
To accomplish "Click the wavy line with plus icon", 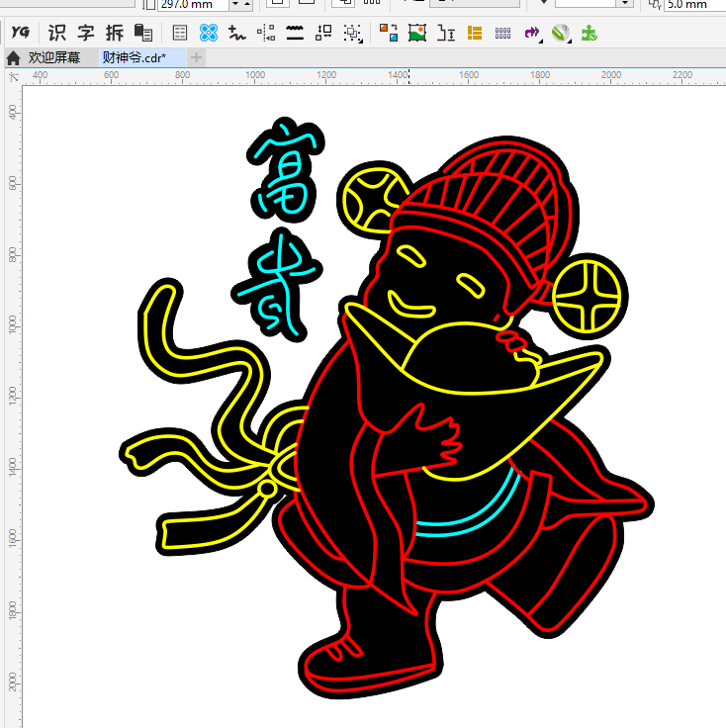I will (x=237, y=33).
